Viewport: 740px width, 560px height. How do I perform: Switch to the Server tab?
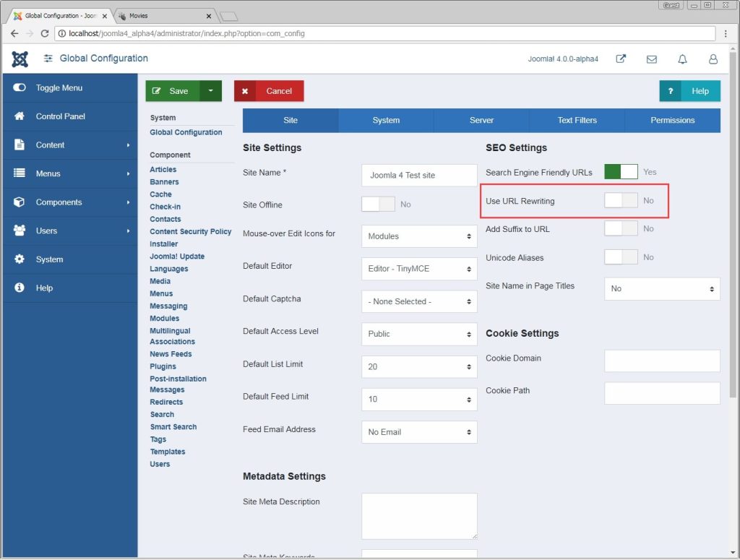click(481, 120)
